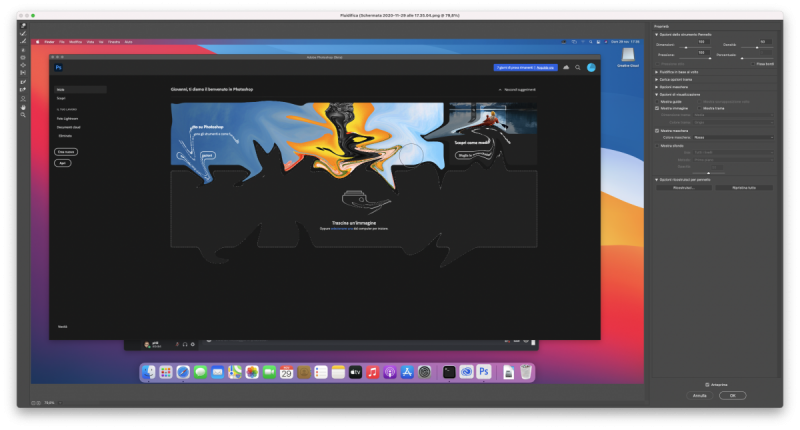Click the Pressione value field

704,52
